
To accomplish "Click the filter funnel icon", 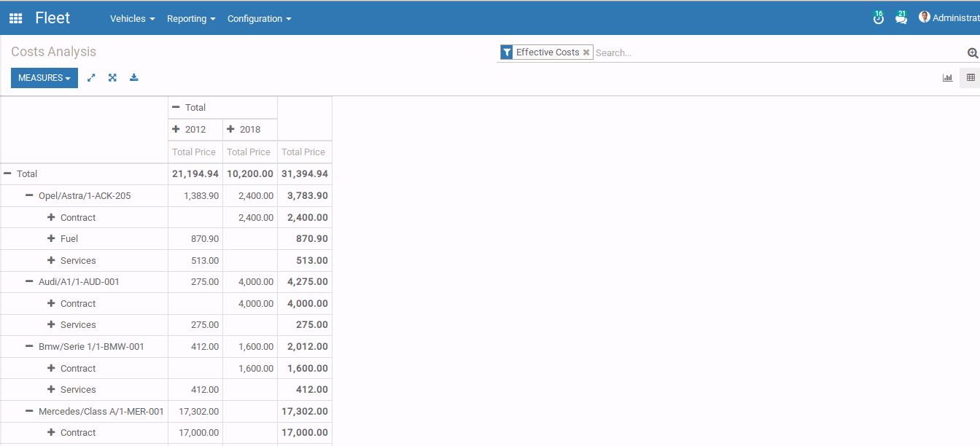I will click(507, 52).
